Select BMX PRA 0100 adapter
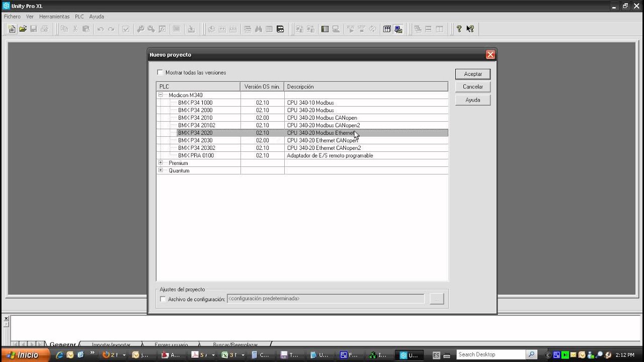Viewport: 644px width, 362px height. 196,155
